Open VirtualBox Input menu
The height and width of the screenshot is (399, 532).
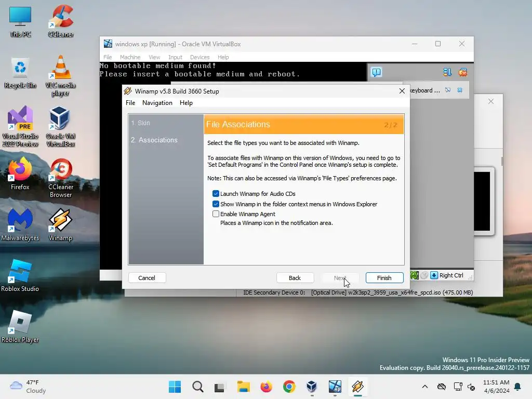(175, 57)
